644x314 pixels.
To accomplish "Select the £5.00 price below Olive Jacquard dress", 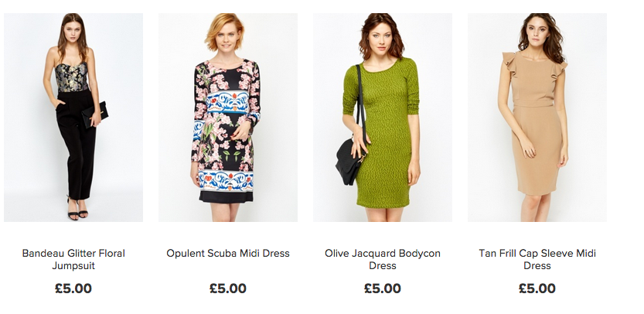I will point(383,288).
